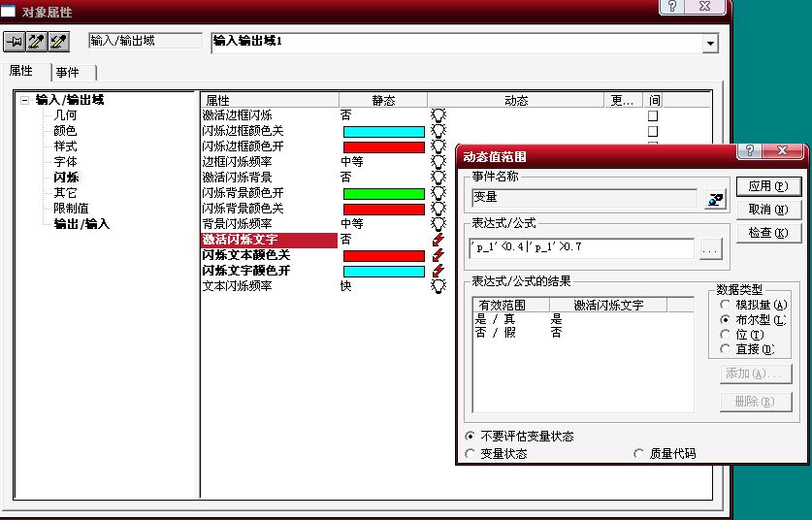This screenshot has width=812, height=520.
Task: Select the 质量代码 radio option
Action: pos(638,454)
